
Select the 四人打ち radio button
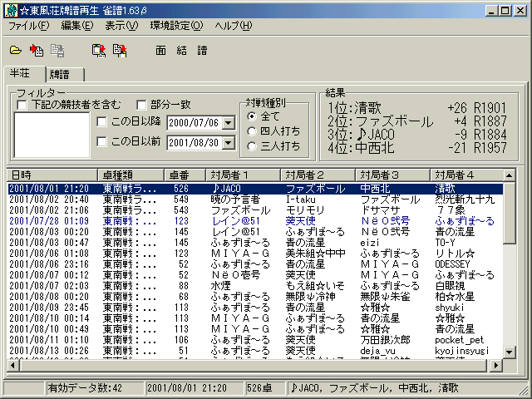coord(252,131)
